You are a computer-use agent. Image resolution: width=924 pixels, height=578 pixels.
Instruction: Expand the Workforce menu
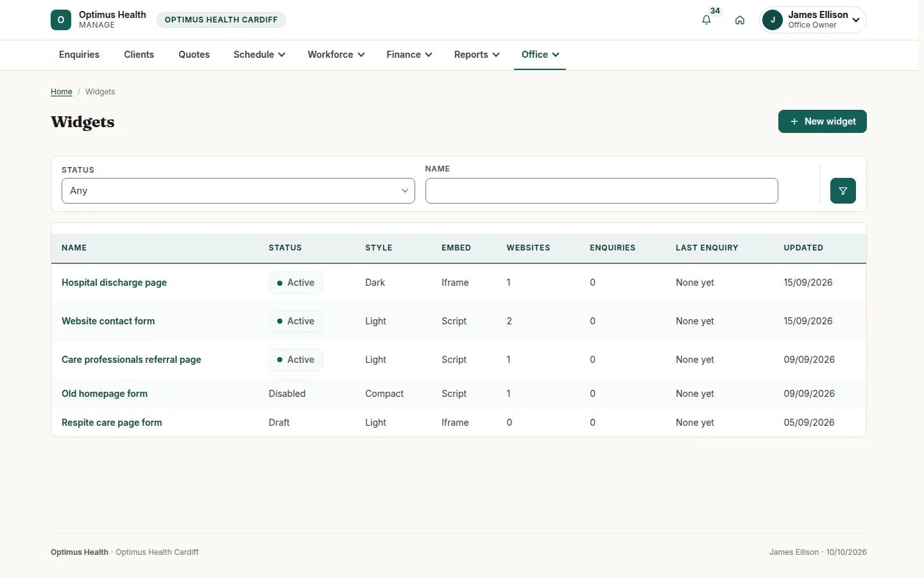(336, 55)
